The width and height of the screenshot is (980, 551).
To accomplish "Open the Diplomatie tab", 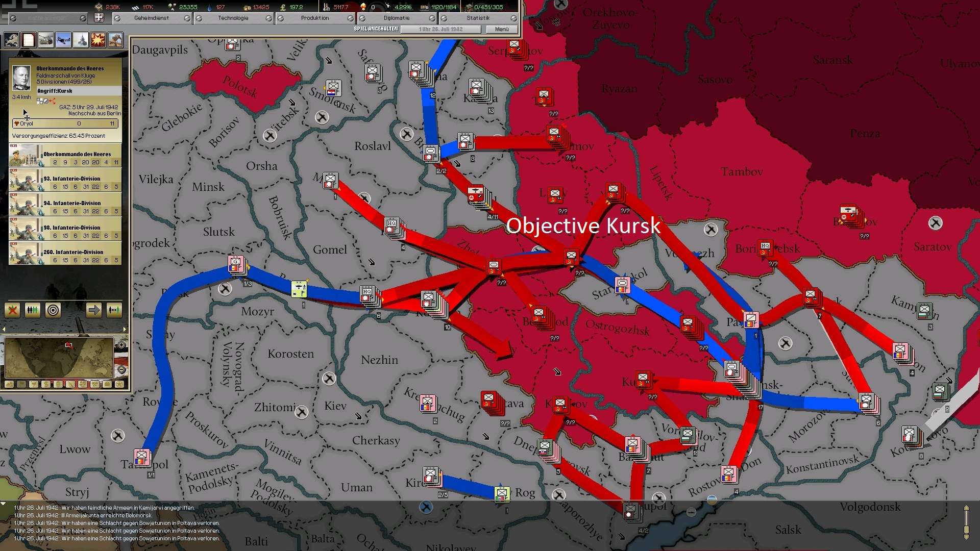I will [397, 18].
